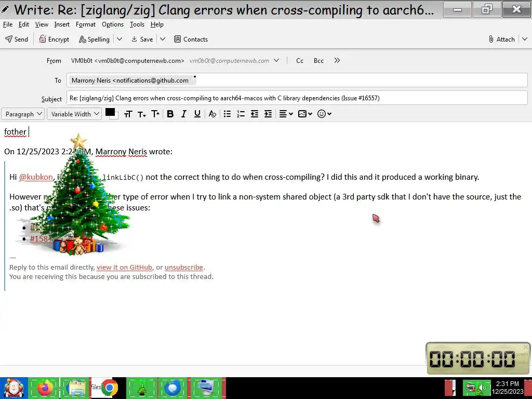Decrease font size with smaller-T icon

pos(141,114)
